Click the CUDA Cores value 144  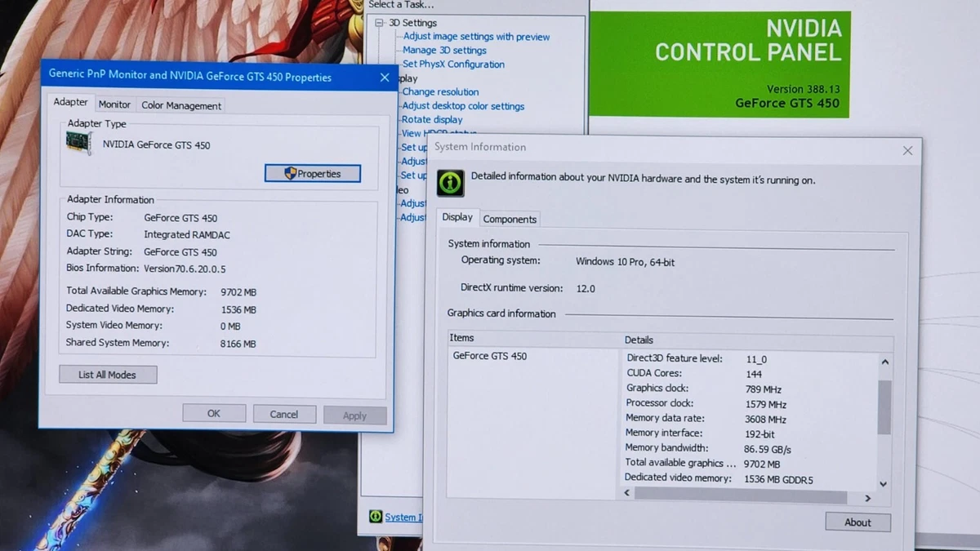[x=754, y=374]
